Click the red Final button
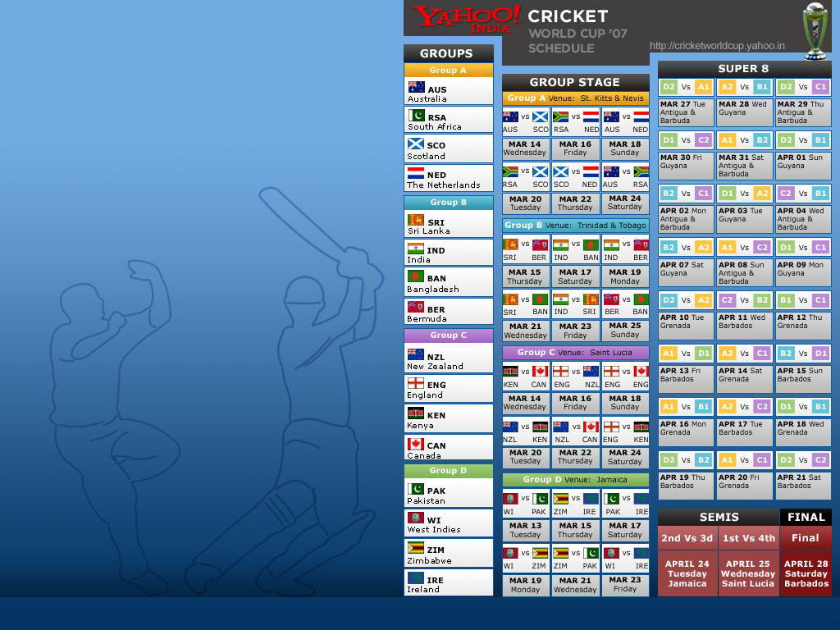The height and width of the screenshot is (630, 840). point(806,538)
